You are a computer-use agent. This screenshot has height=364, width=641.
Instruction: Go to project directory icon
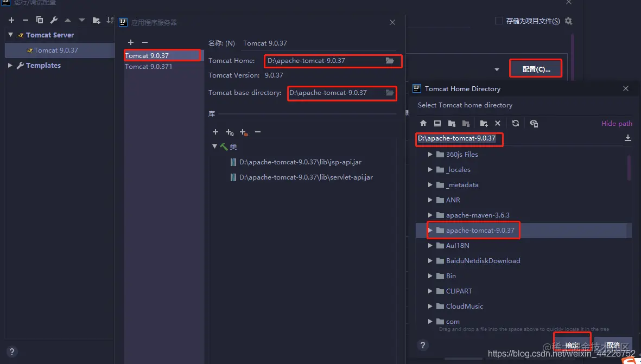coord(452,123)
